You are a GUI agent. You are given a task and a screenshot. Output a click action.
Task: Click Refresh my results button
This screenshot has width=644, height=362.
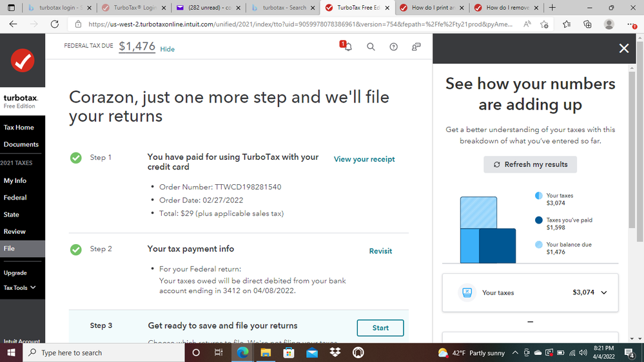point(530,165)
